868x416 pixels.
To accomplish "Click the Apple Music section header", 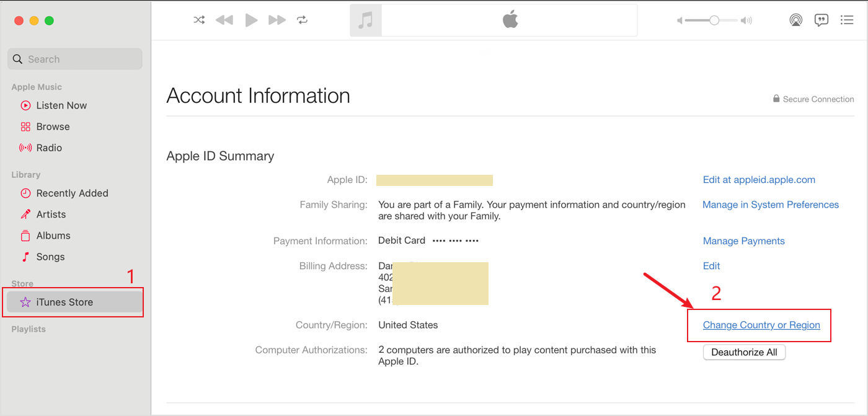I will pos(37,87).
